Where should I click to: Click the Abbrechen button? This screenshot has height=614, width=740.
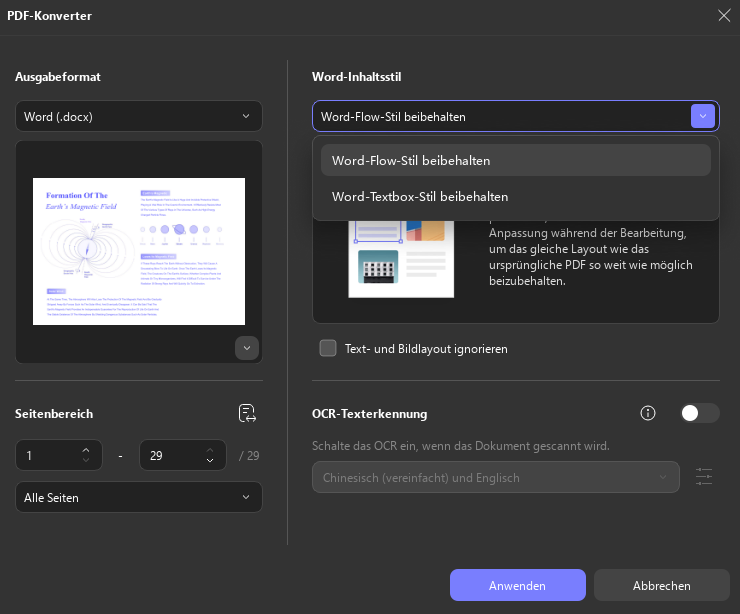[662, 585]
